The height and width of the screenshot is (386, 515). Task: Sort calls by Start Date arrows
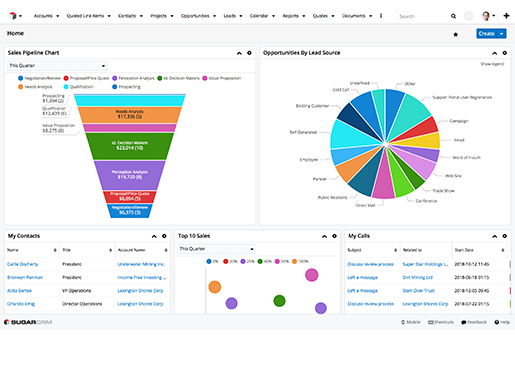503,250
